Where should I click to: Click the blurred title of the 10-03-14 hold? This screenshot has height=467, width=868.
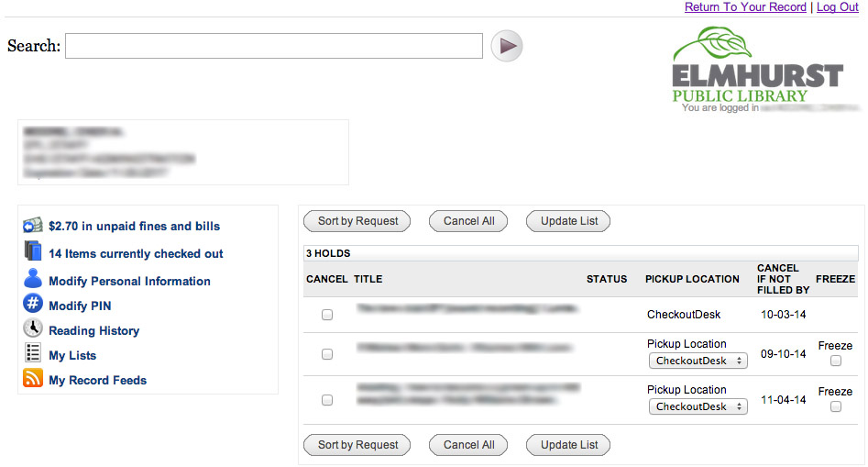467,308
